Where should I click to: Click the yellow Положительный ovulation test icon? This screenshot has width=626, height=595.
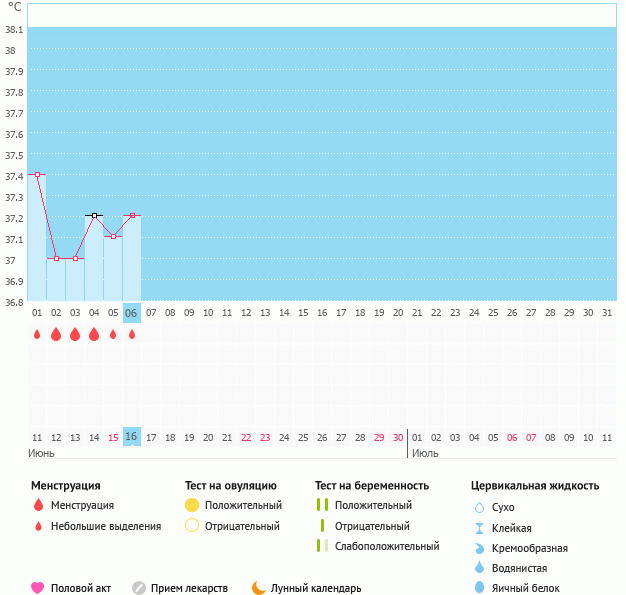coord(192,506)
